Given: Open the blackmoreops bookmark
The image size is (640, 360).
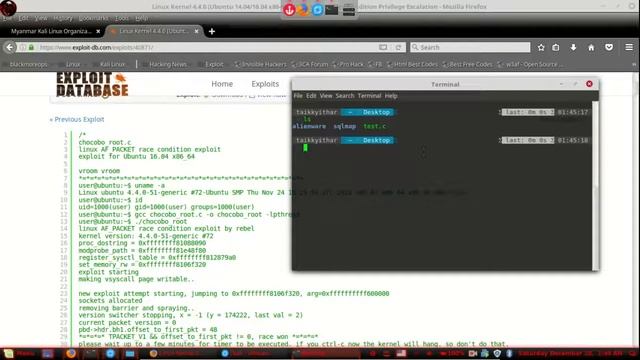Looking at the screenshot, I should (25, 64).
